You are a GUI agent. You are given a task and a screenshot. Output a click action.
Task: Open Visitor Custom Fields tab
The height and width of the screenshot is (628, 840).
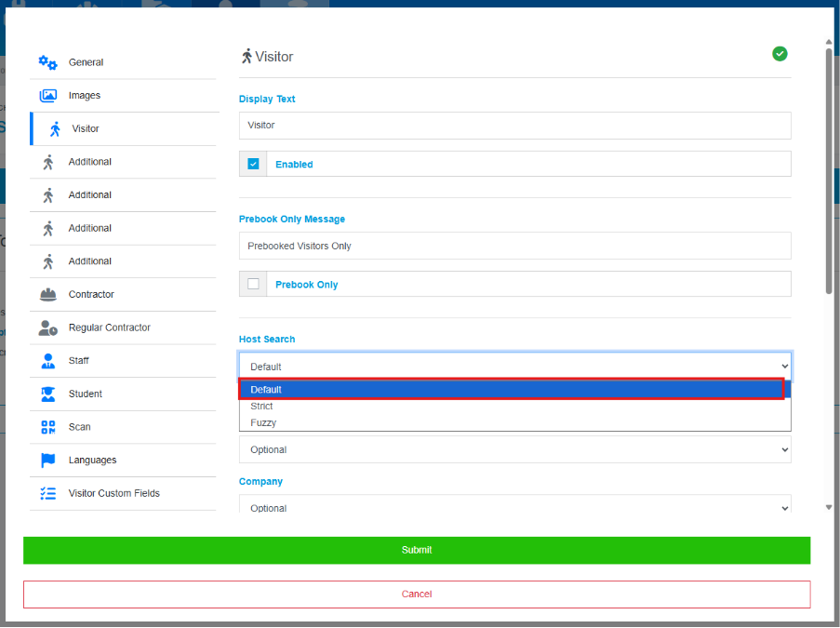[123, 493]
